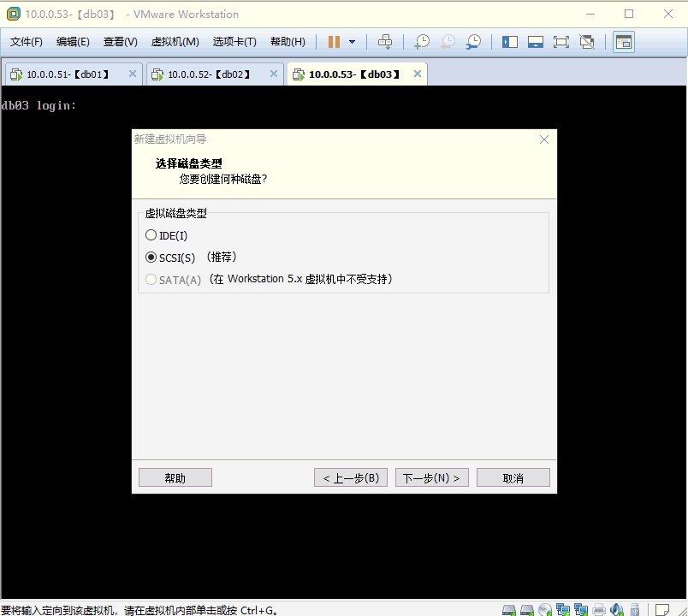Open the 文件(F) menu
This screenshot has height=616, width=688.
(27, 42)
